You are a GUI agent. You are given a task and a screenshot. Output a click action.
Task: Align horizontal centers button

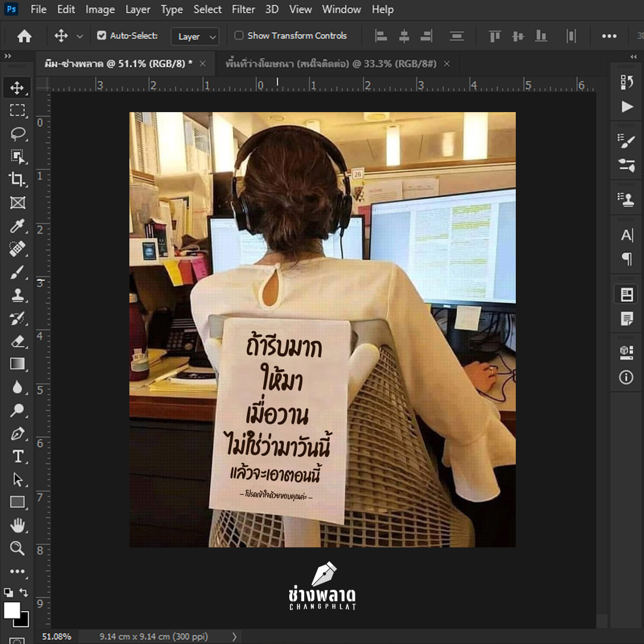click(404, 36)
